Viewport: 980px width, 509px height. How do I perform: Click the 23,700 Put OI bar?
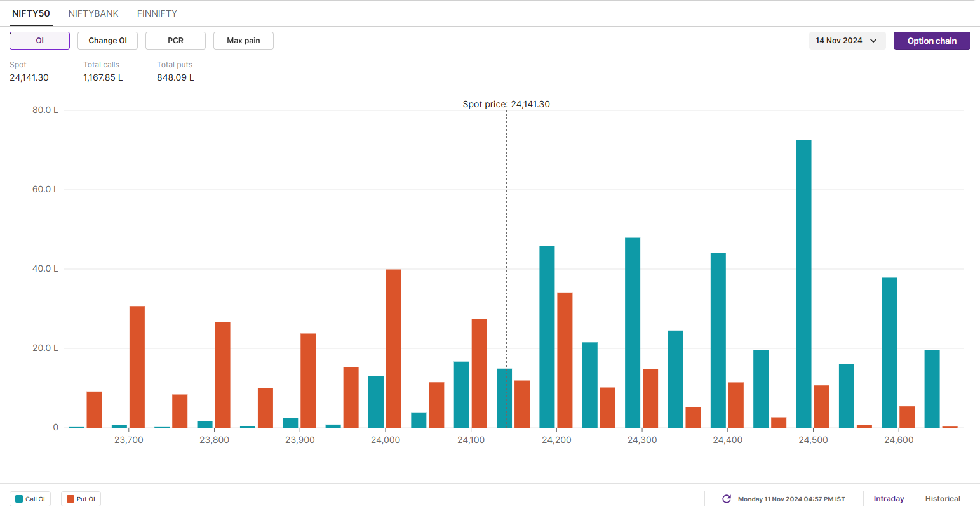(137, 367)
